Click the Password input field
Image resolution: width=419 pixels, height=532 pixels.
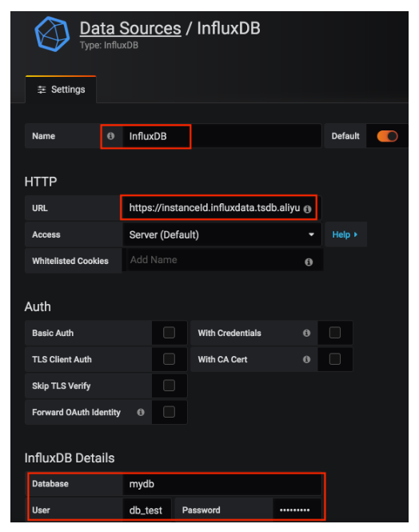tap(297, 510)
